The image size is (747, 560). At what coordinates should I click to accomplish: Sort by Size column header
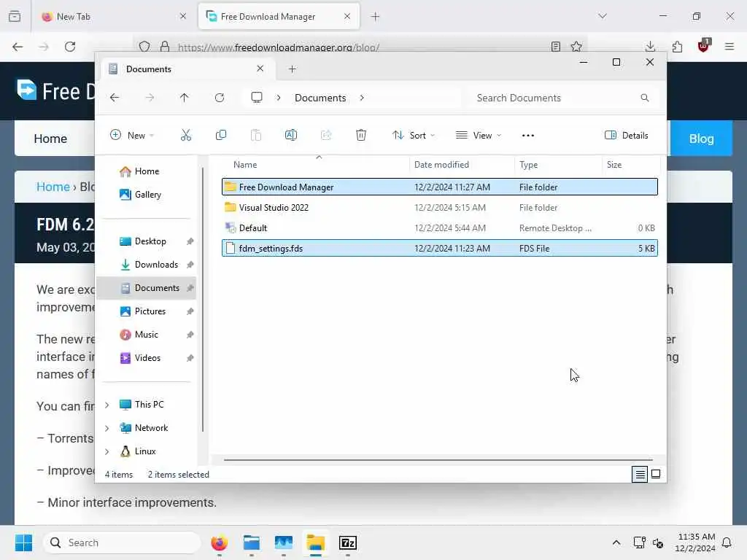[x=631, y=165]
